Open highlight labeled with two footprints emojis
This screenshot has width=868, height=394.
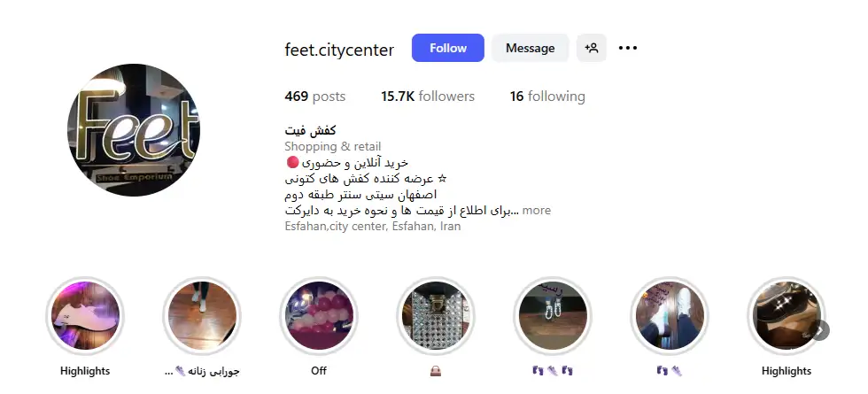pos(553,316)
